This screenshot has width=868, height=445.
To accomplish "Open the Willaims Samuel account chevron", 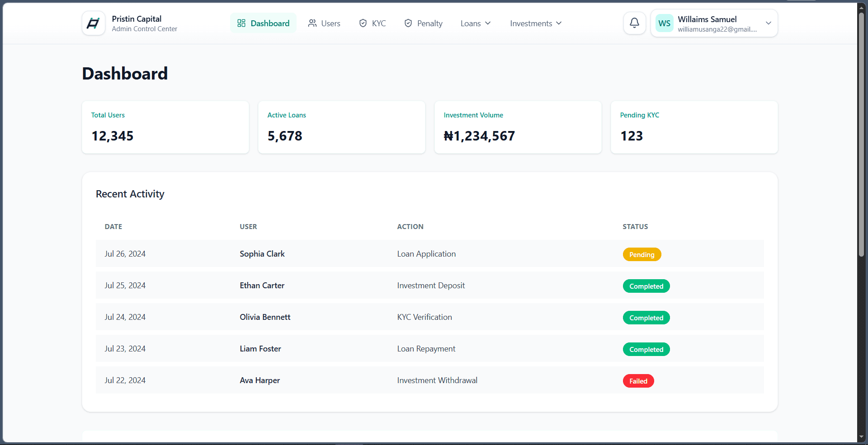I will tap(768, 23).
